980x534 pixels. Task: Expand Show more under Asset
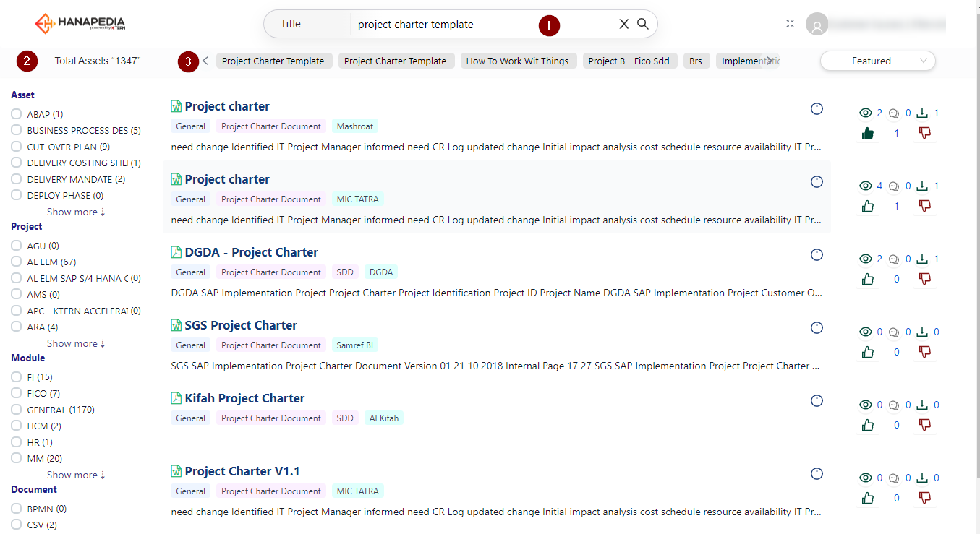76,212
